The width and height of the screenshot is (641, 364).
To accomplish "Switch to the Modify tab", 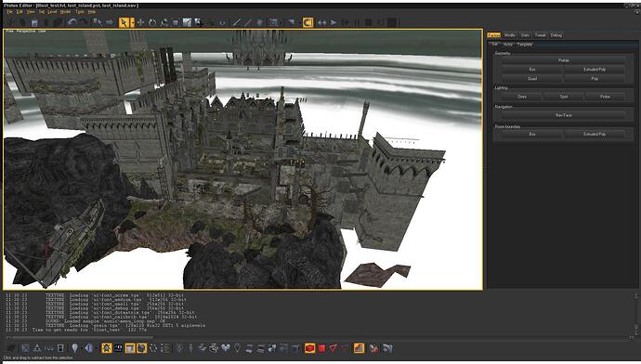I will point(510,35).
